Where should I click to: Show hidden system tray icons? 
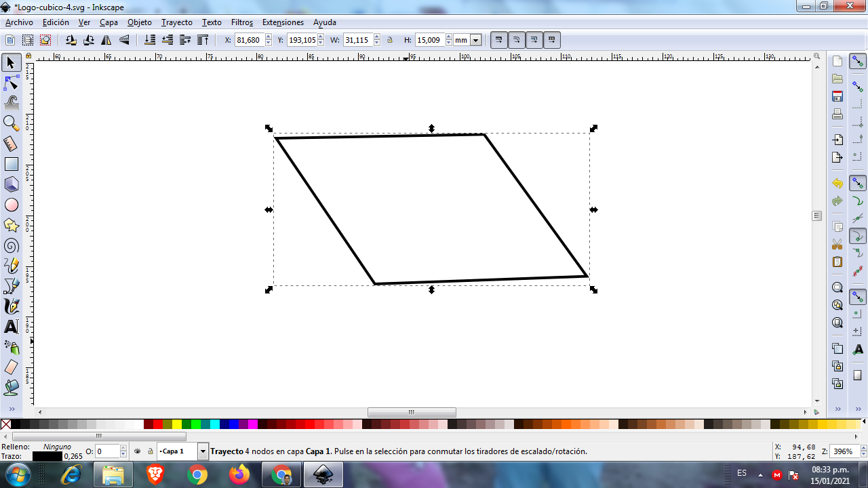click(760, 474)
